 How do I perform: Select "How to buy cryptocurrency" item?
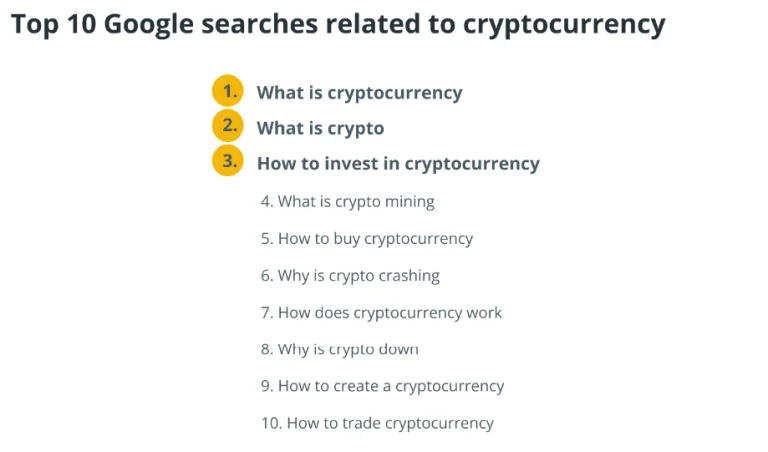[375, 239]
